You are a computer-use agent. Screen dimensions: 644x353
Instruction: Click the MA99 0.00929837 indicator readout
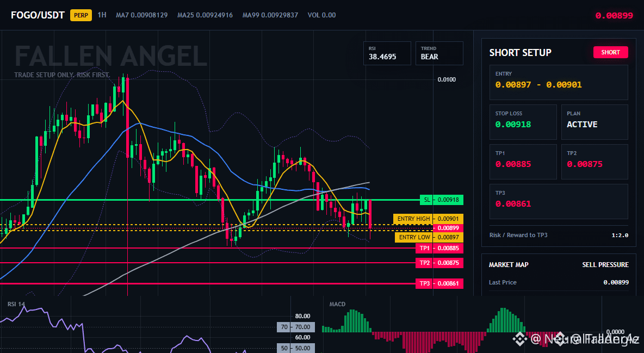[270, 15]
